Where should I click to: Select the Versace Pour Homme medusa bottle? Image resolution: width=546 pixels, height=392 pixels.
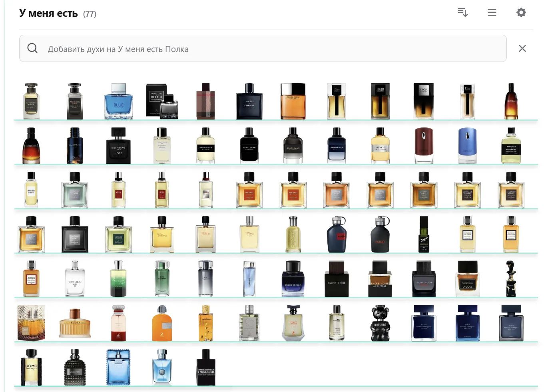coord(162,367)
